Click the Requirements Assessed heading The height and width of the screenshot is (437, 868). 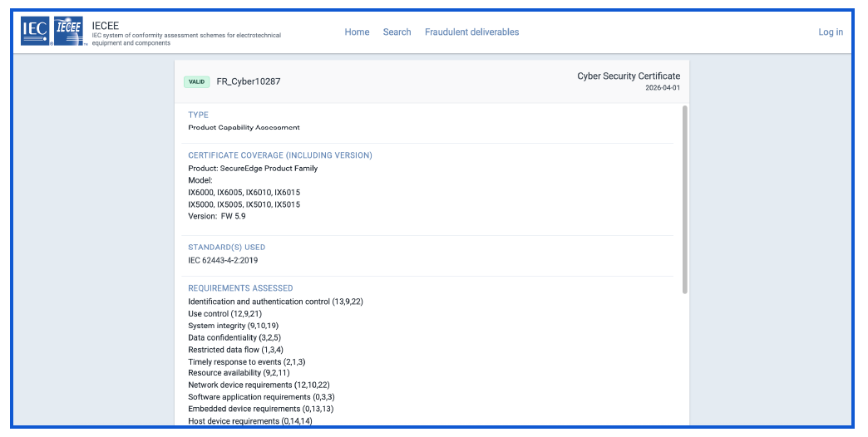click(x=240, y=288)
